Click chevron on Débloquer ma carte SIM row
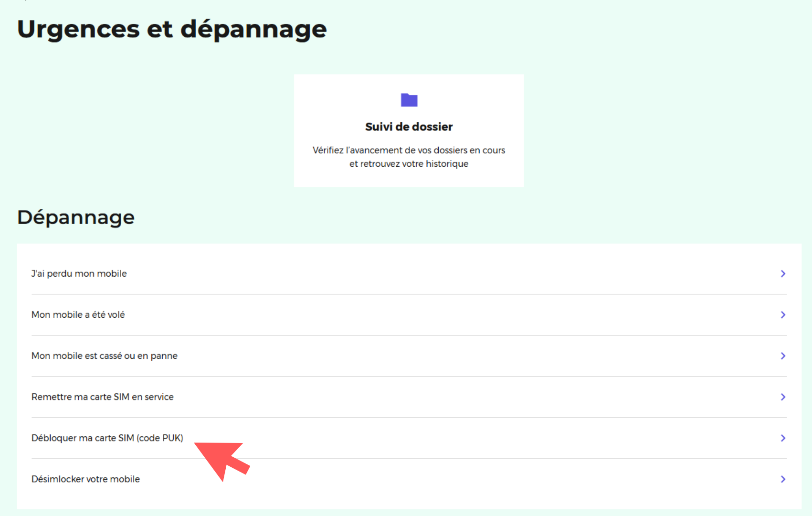812x516 pixels. coord(783,438)
